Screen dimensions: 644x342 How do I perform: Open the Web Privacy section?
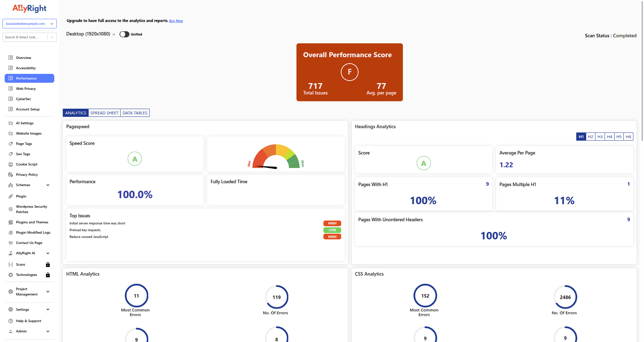click(26, 88)
